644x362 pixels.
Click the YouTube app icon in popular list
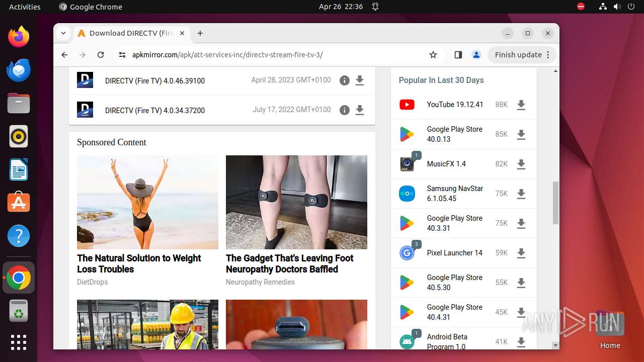coord(407,105)
